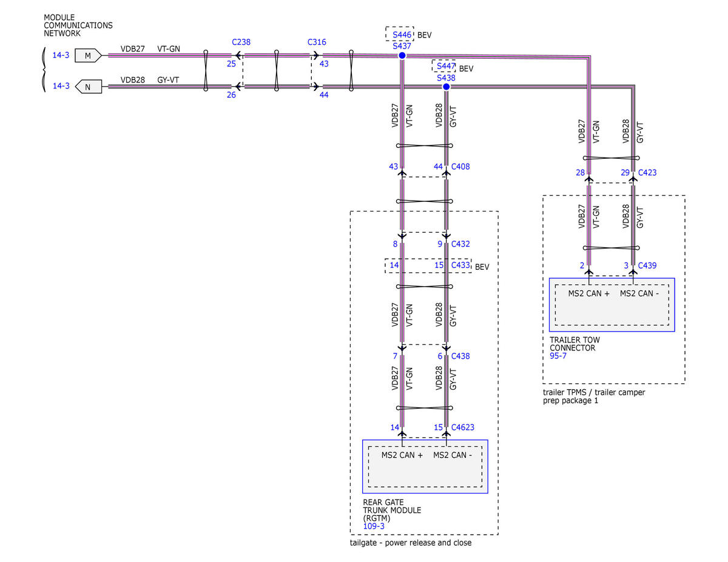Select the Rear Gate Trunk Module component box
728x562 pixels.
click(425, 466)
